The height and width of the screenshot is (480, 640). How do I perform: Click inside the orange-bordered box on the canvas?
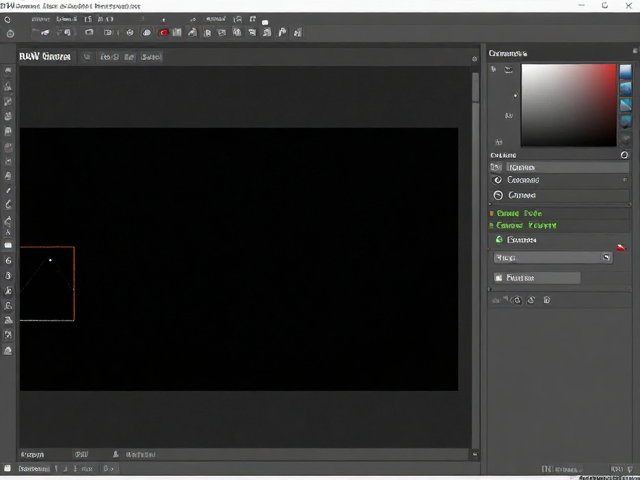[47, 284]
